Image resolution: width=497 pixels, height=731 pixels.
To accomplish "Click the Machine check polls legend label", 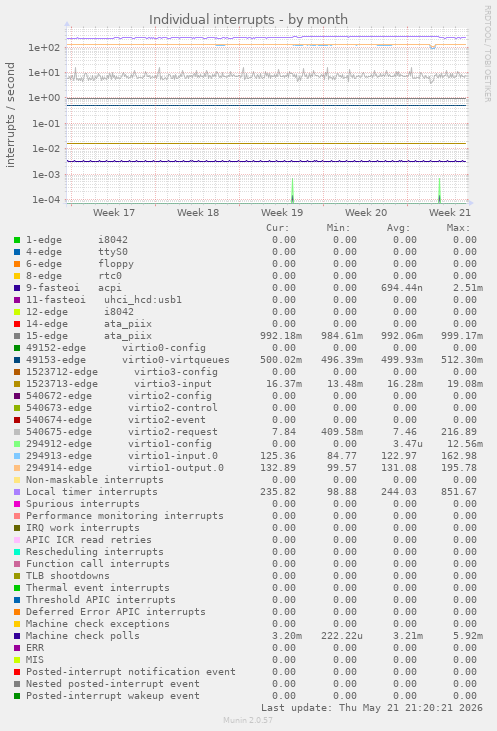I will [x=83, y=636].
